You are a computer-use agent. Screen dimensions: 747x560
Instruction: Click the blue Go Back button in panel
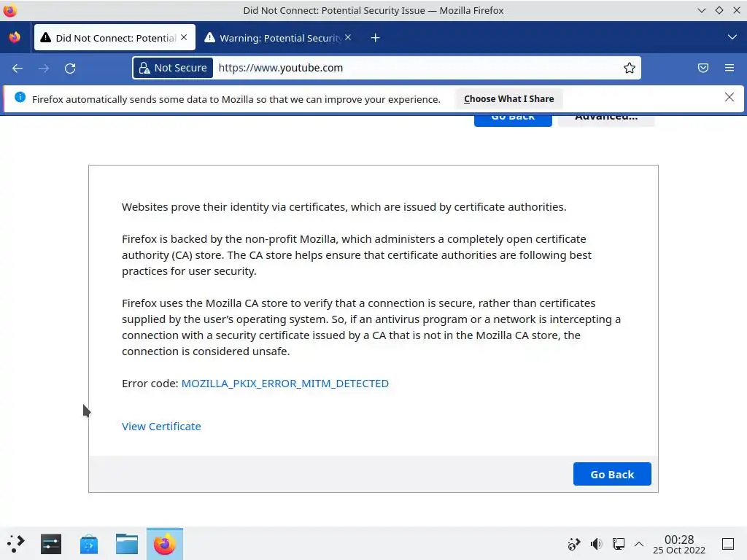(612, 474)
